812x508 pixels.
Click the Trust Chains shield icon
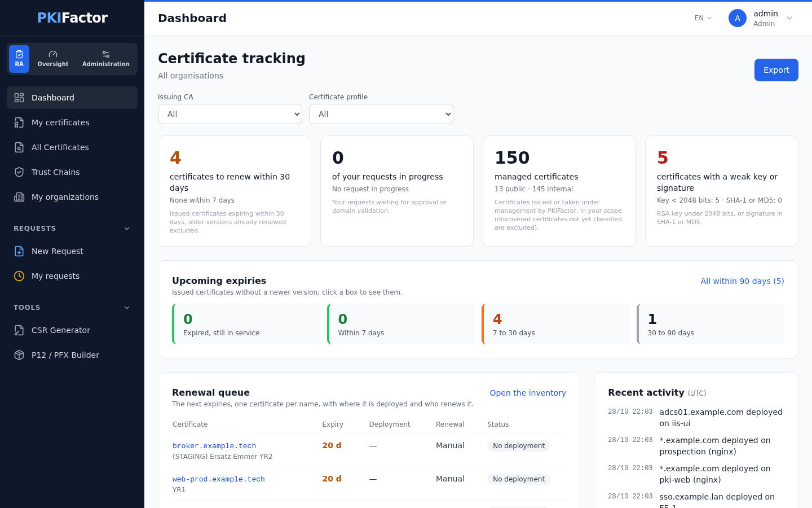[19, 172]
